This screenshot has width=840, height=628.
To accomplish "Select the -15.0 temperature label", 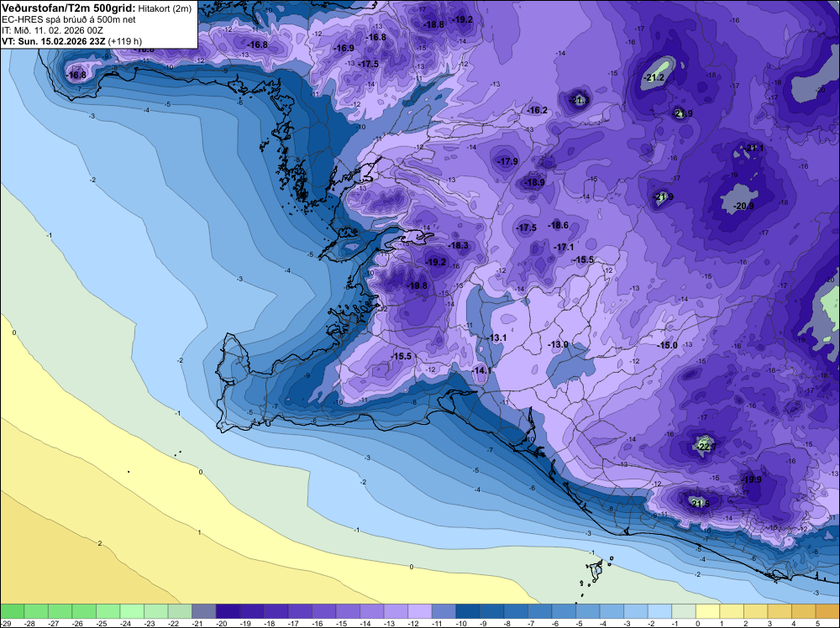I will point(668,345).
